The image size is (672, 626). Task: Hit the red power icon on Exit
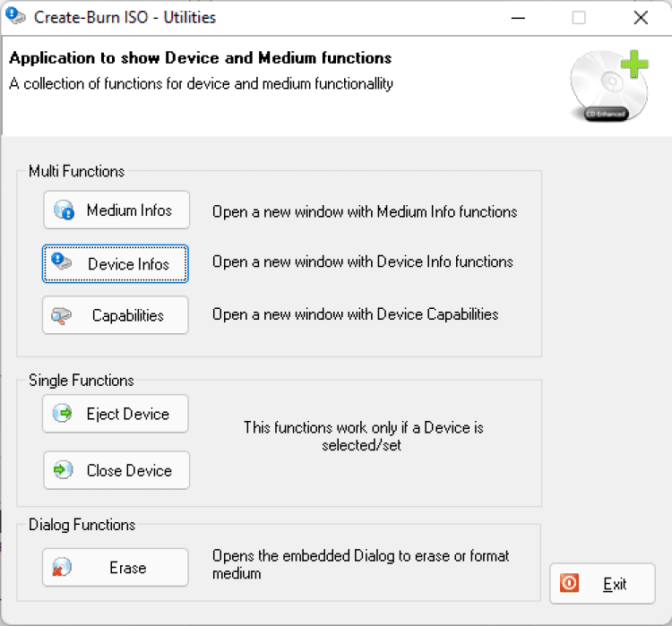[570, 584]
